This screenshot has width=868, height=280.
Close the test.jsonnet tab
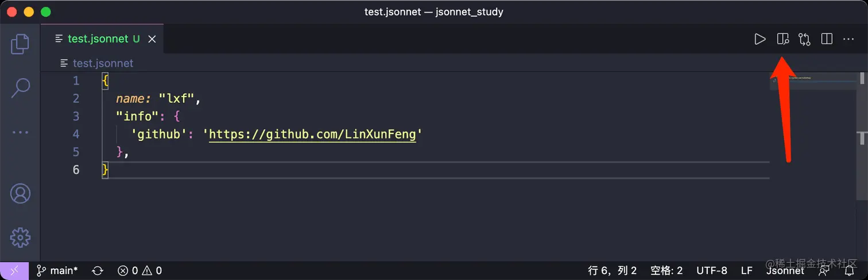[152, 39]
